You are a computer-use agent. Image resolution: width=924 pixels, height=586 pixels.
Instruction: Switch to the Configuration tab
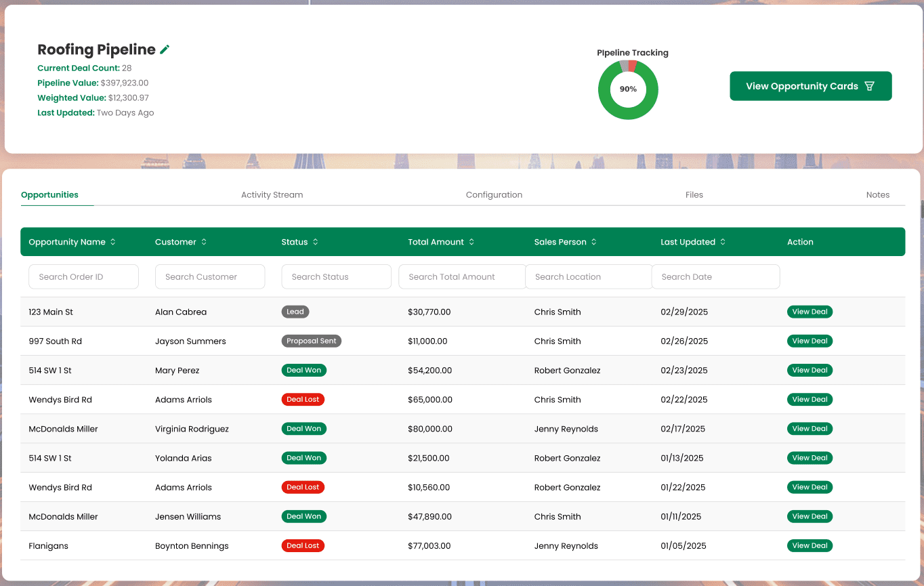tap(494, 195)
